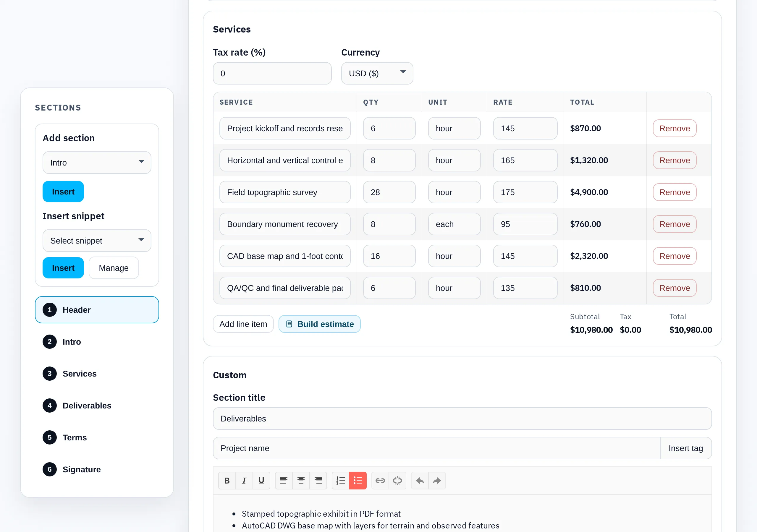757x532 pixels.
Task: Insert a hyperlink
Action: point(380,481)
